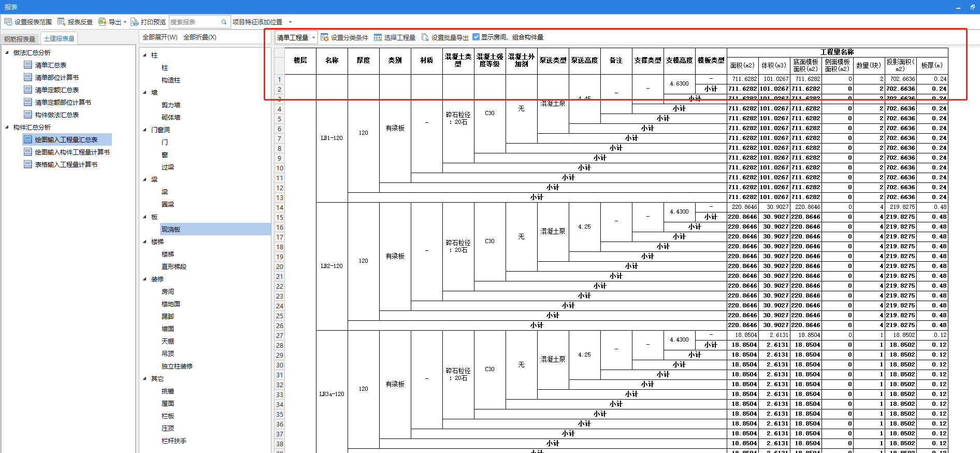Select 天棚 in the component tree

(x=168, y=341)
